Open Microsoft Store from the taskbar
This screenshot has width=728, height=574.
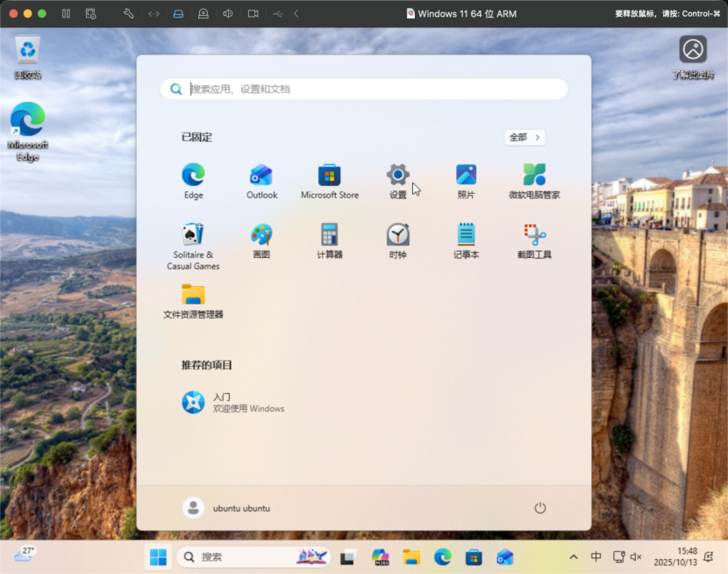pos(474,556)
